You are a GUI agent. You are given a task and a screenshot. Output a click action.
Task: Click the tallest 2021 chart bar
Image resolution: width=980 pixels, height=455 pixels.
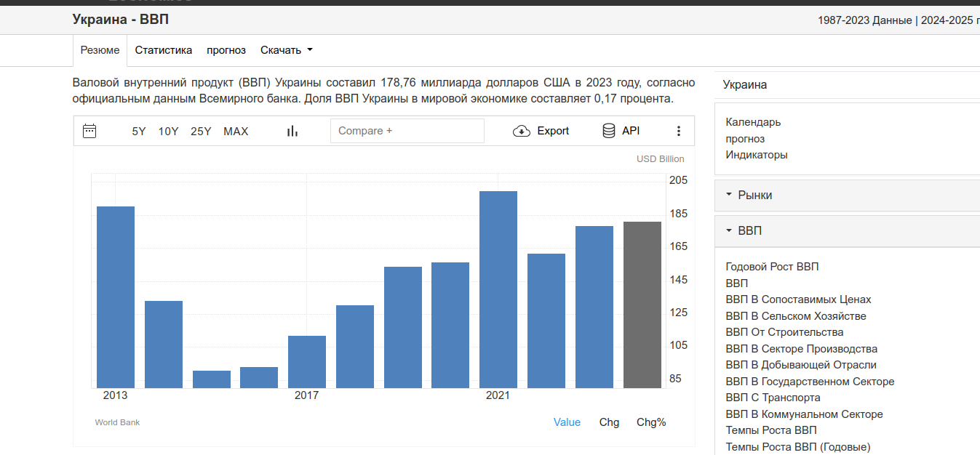tap(498, 289)
